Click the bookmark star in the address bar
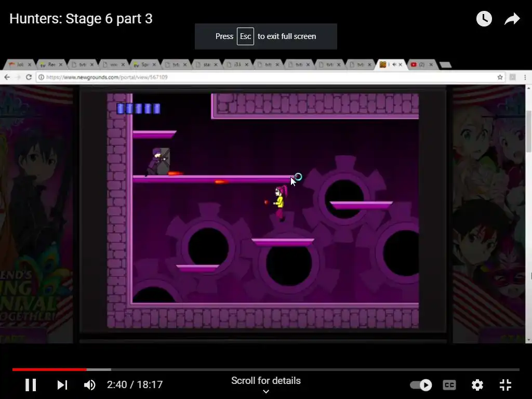The image size is (532, 399). pyautogui.click(x=500, y=77)
